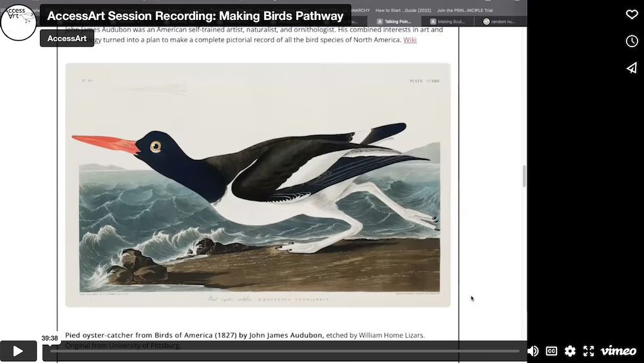Image resolution: width=644 pixels, height=363 pixels.
Task: Share the video via paper plane icon
Action: [632, 68]
